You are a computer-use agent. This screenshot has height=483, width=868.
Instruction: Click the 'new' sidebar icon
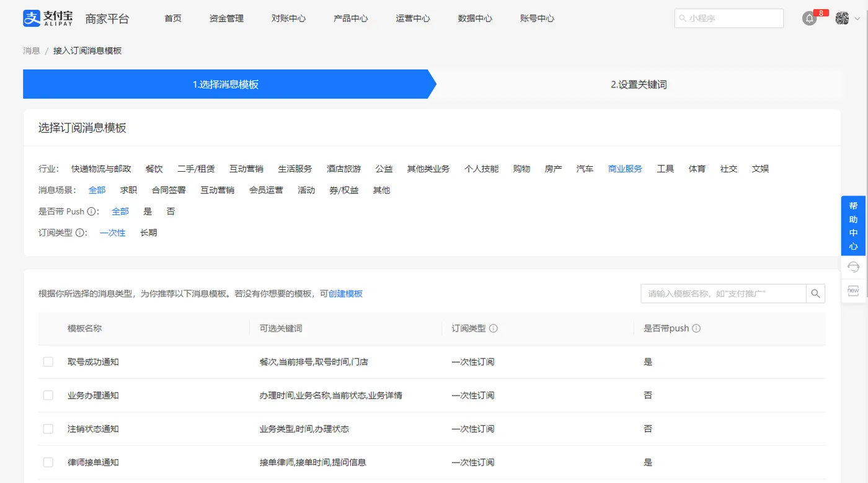click(x=854, y=290)
